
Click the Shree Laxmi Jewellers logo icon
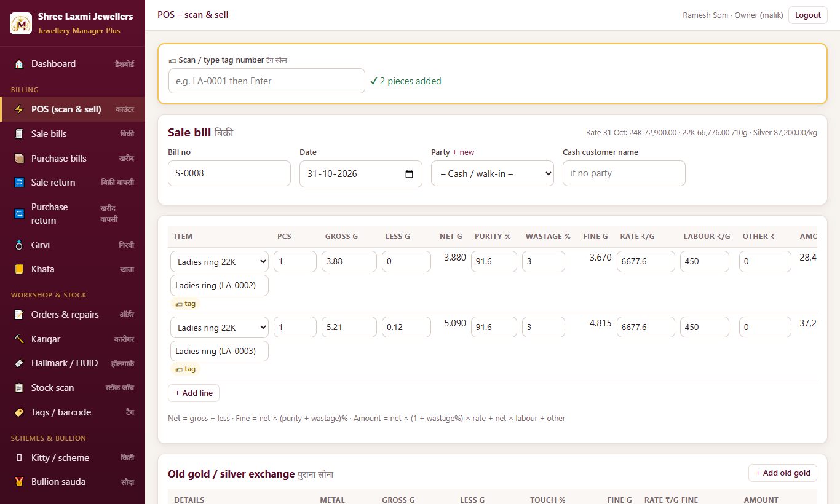pyautogui.click(x=21, y=23)
